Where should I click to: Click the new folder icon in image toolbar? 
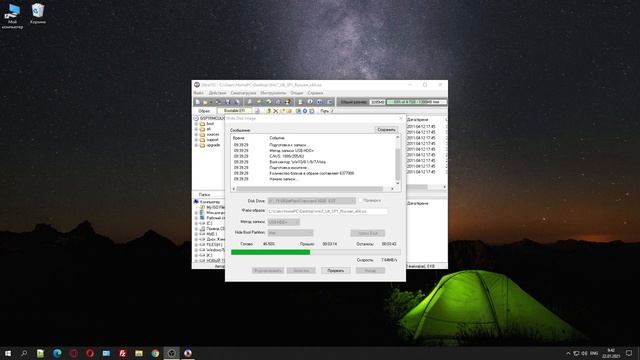pyautogui.click(x=282, y=111)
